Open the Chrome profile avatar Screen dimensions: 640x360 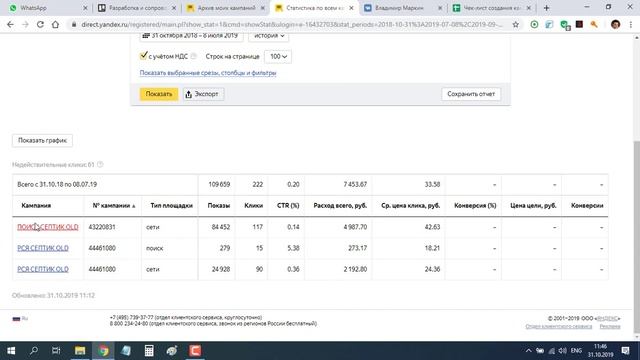pos(616,24)
